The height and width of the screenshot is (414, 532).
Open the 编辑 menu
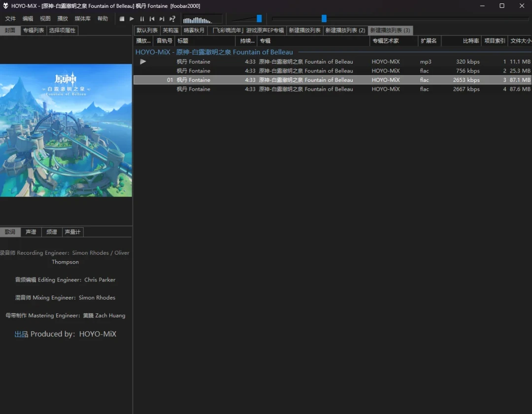pos(28,19)
